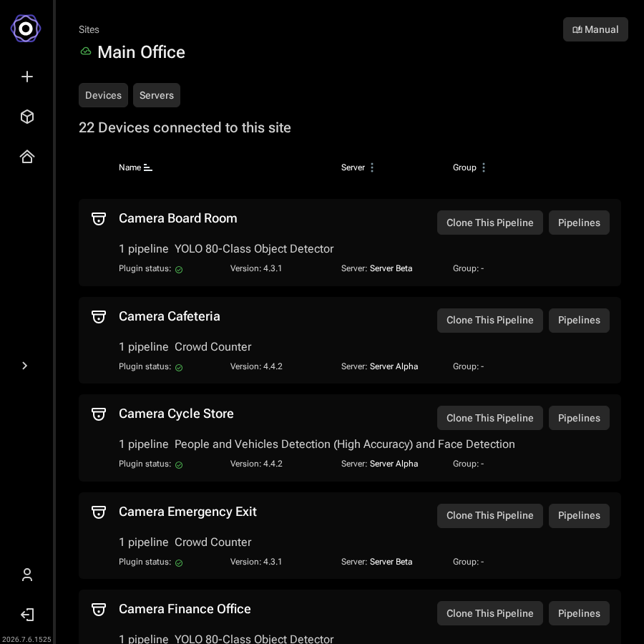
Task: Select the Camera Cycle Store title
Action: coord(176,414)
